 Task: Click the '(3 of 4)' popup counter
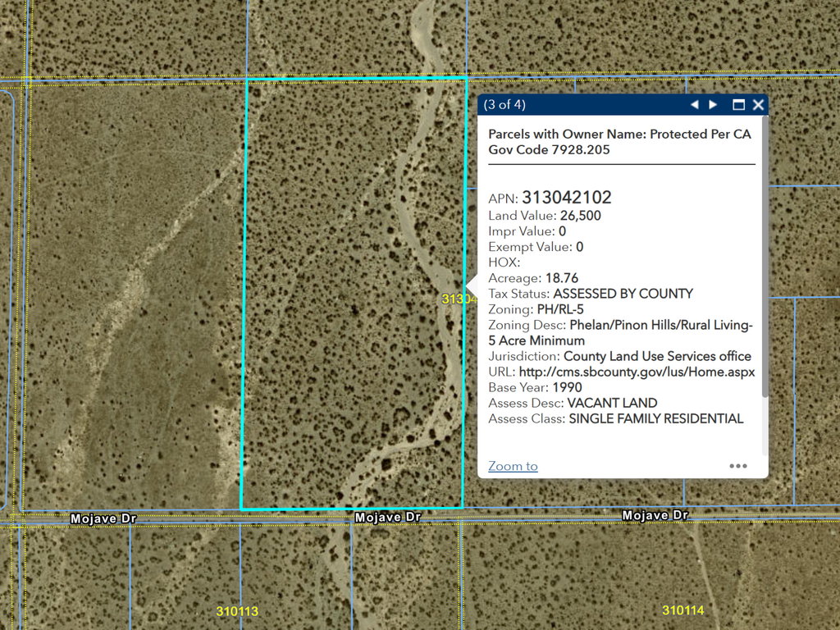tap(504, 105)
